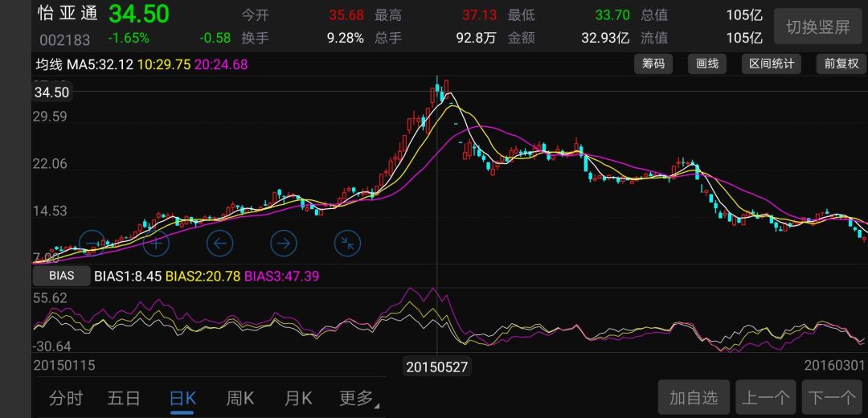Click the 29.59 price axis label
The height and width of the screenshot is (418, 868).
point(51,117)
